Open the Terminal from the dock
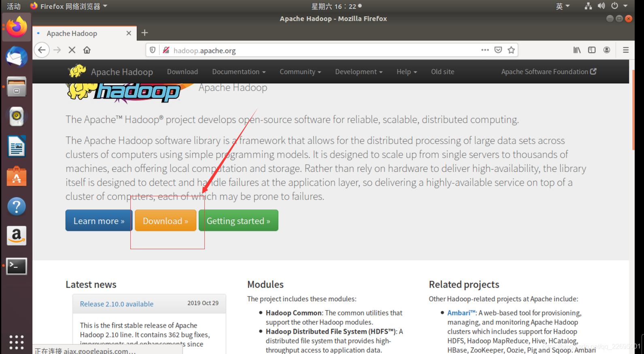Image resolution: width=644 pixels, height=354 pixels. pyautogui.click(x=17, y=266)
